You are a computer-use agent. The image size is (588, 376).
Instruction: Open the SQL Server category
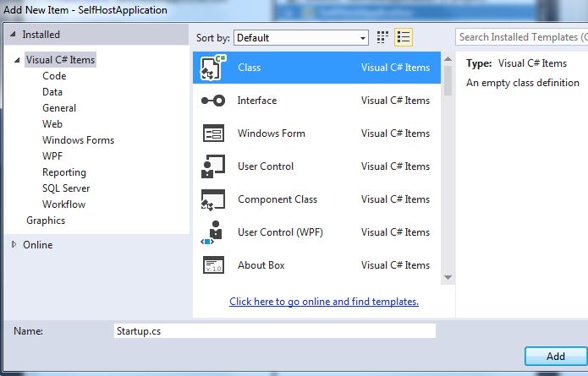pyautogui.click(x=66, y=188)
